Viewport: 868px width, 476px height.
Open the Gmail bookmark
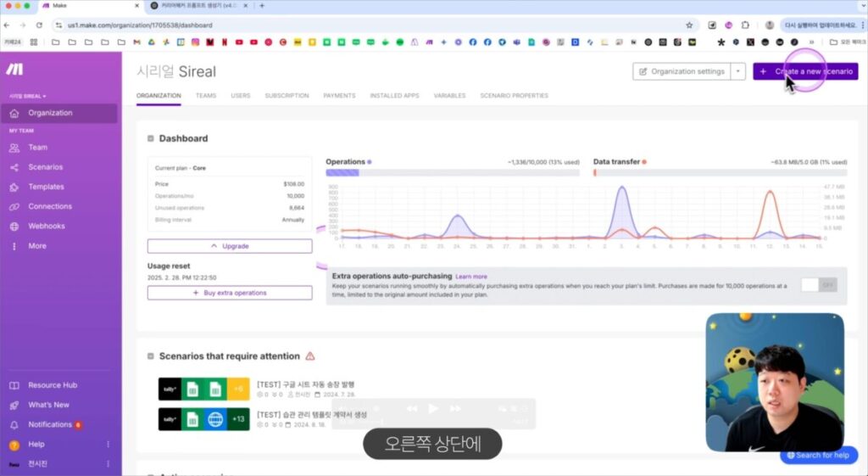(136, 42)
